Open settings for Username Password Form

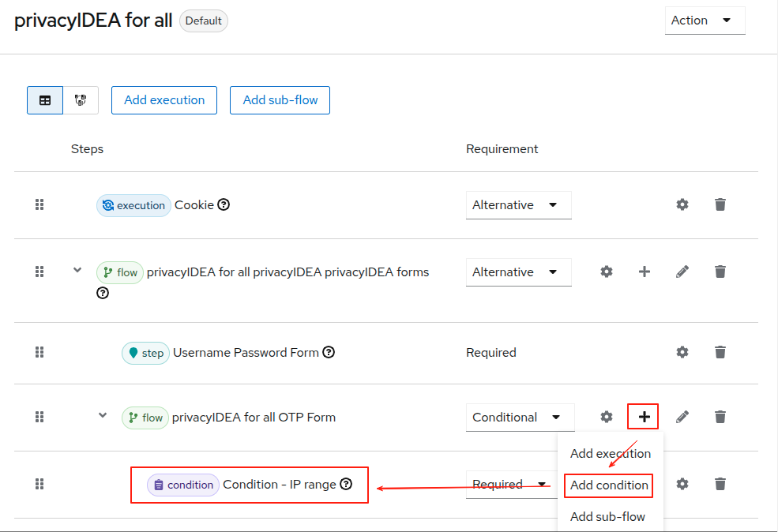682,352
